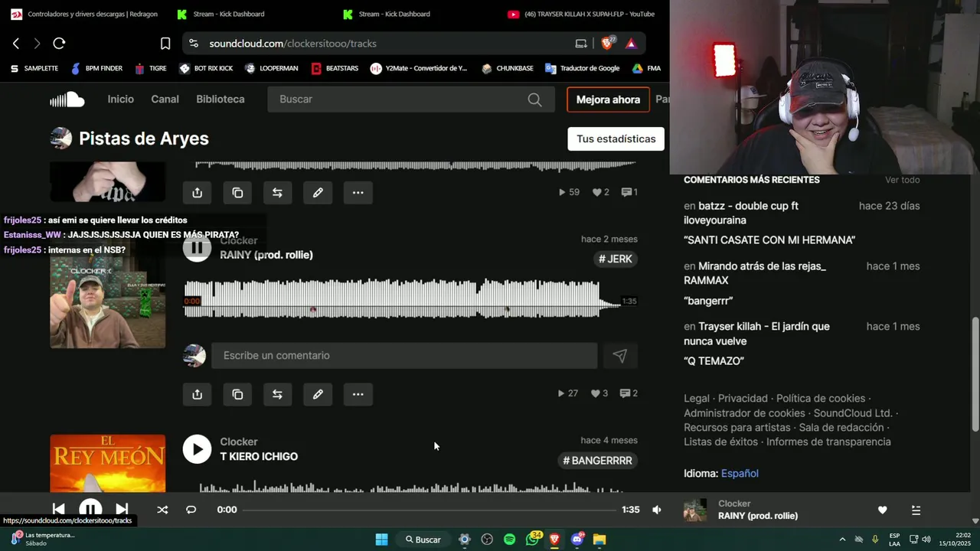Click the Tus estadísticas button
Viewport: 980px width, 551px height.
pyautogui.click(x=616, y=139)
